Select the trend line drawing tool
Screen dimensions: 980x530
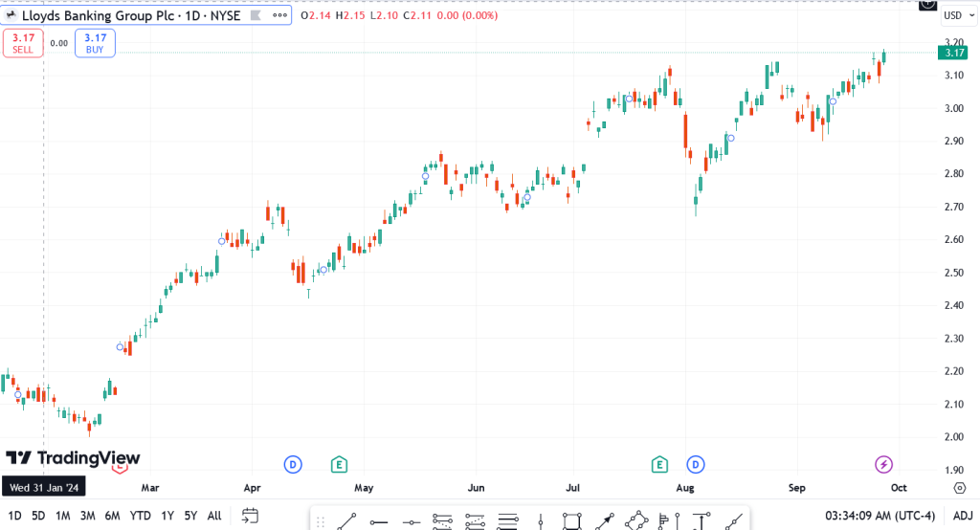346,520
